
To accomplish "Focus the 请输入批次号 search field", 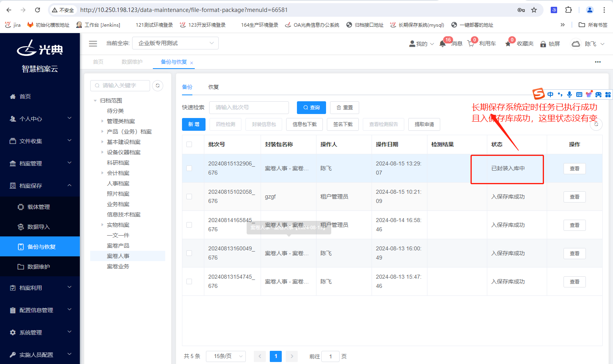I will coord(249,108).
